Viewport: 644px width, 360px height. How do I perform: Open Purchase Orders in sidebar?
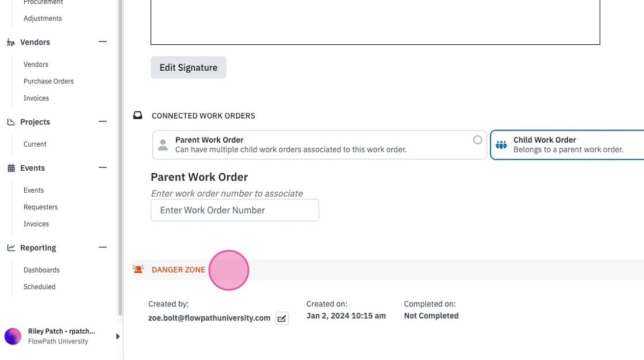48,81
